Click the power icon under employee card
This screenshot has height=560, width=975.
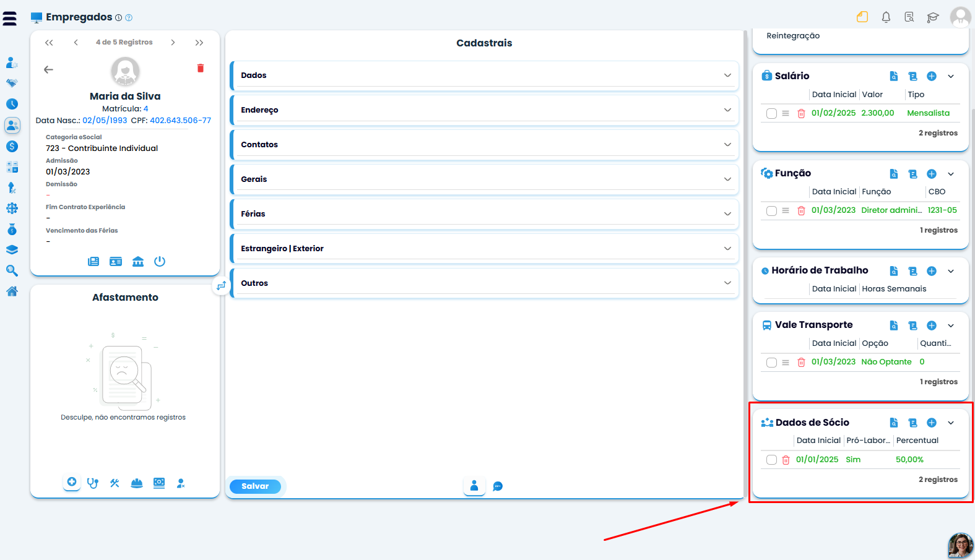point(160,261)
